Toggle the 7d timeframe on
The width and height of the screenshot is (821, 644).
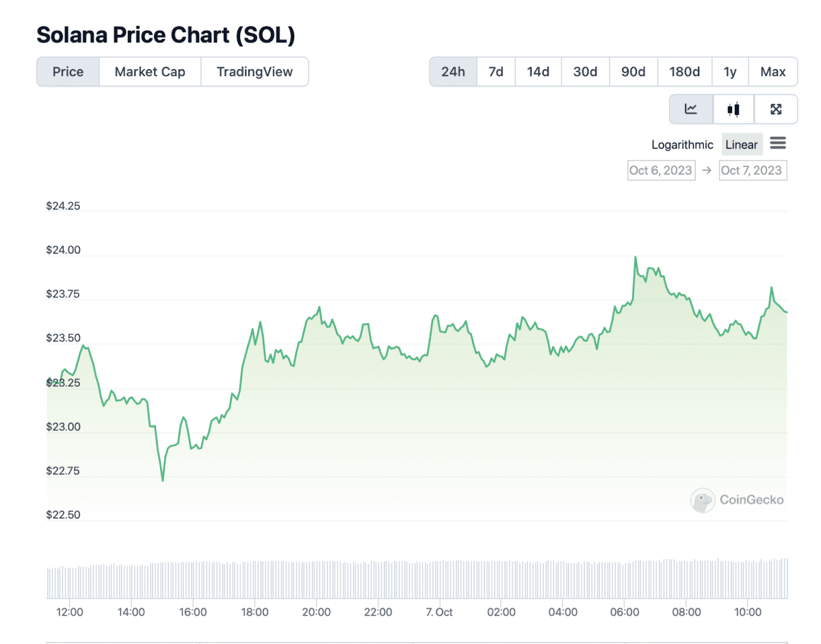(495, 71)
